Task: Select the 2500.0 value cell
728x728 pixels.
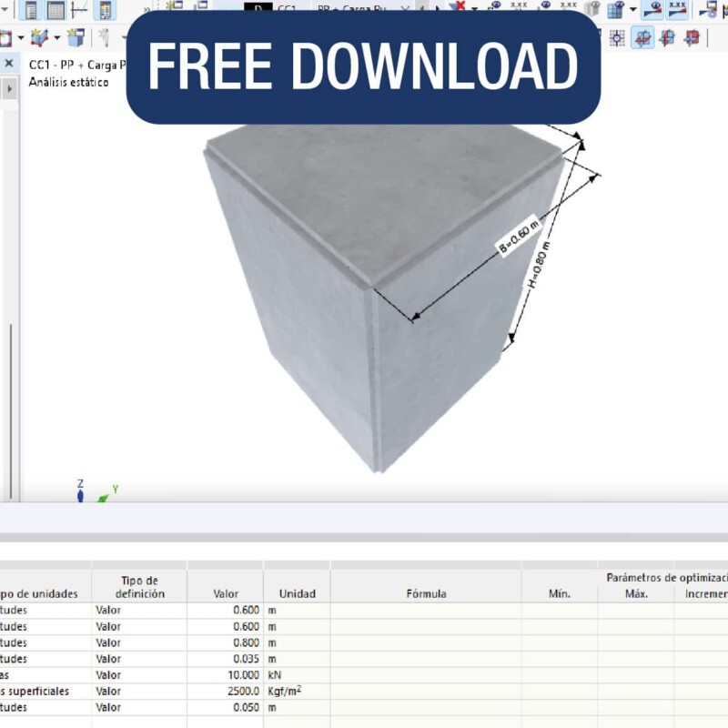Action: tap(225, 692)
